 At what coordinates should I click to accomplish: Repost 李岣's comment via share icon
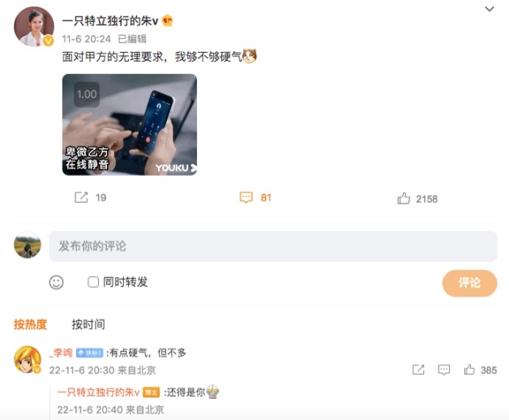tap(418, 370)
